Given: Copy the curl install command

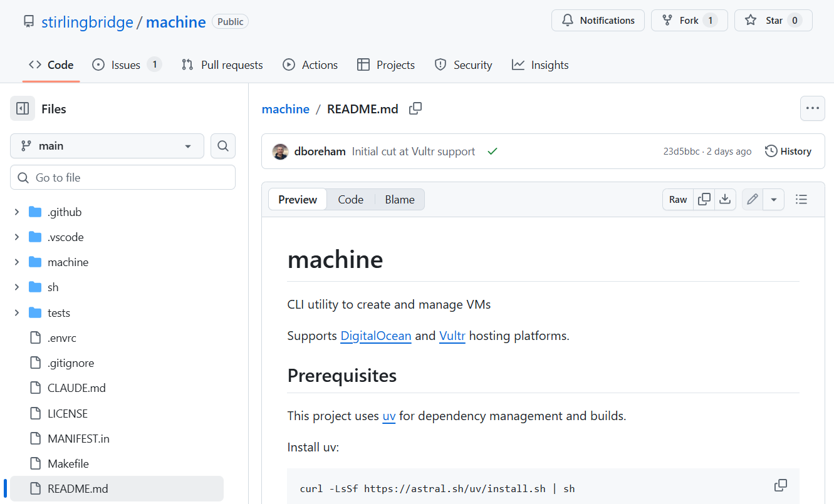Looking at the screenshot, I should click(x=781, y=485).
